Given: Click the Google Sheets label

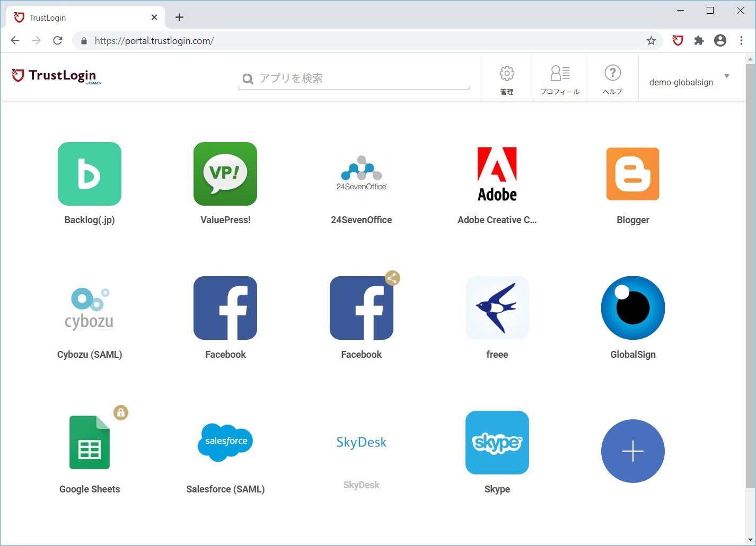Looking at the screenshot, I should point(90,489).
